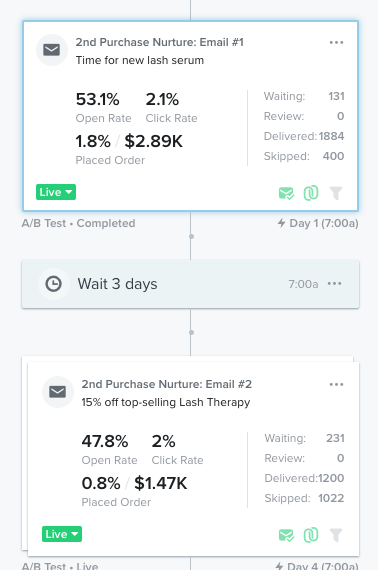Click the envelope icon on Email #2 card
The image size is (378, 570).
coord(58,392)
